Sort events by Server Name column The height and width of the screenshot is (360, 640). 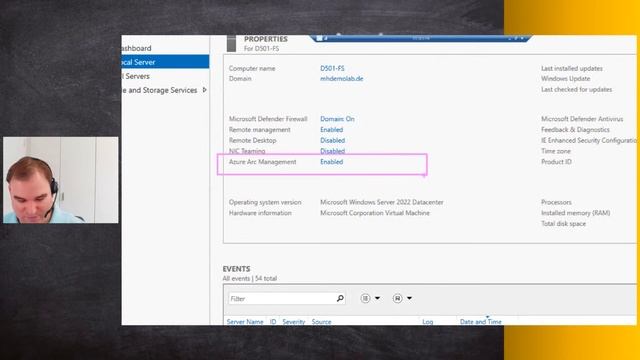point(245,322)
